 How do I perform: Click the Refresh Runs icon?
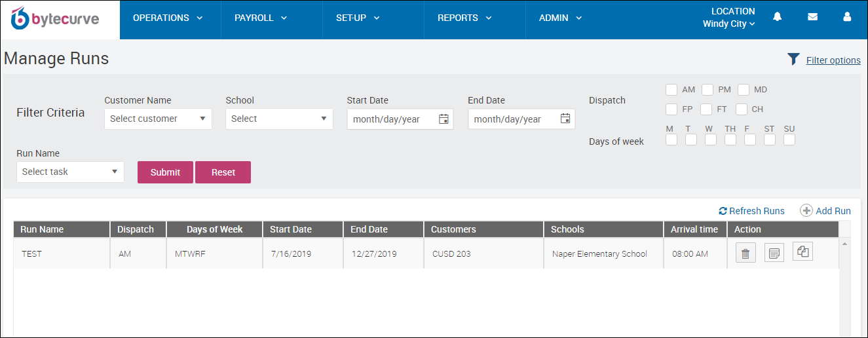(723, 211)
